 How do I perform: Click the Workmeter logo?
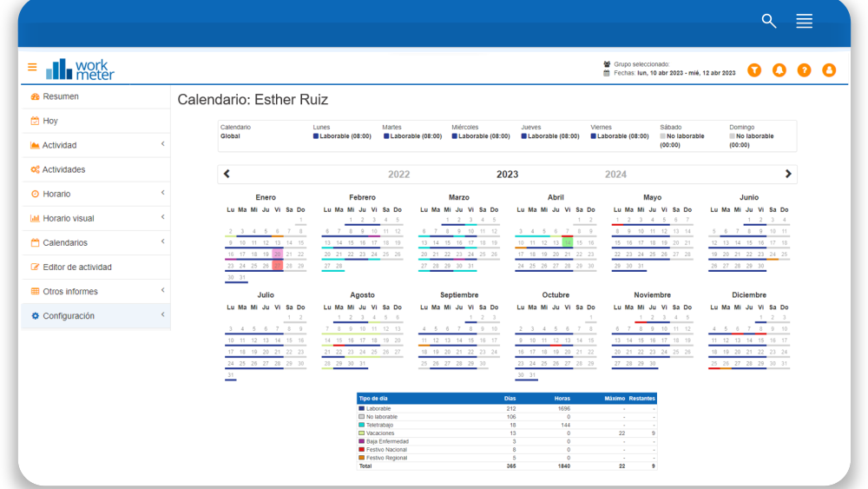pos(80,69)
